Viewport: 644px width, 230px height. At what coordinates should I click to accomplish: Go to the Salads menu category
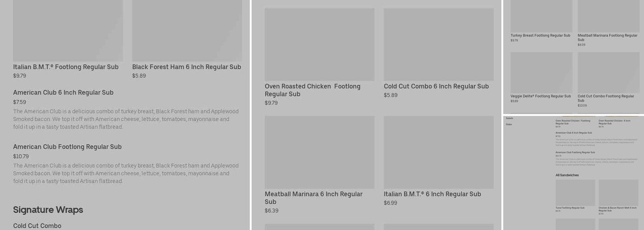click(509, 118)
